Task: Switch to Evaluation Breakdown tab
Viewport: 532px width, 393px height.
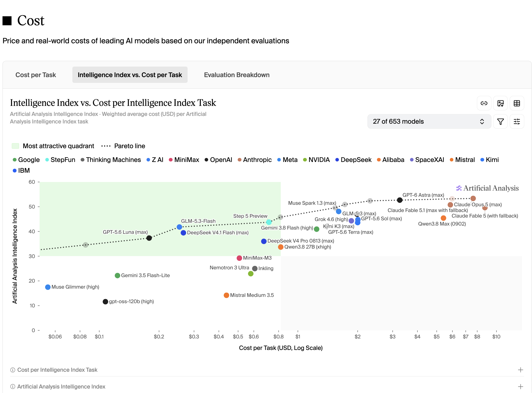Action: point(237,75)
